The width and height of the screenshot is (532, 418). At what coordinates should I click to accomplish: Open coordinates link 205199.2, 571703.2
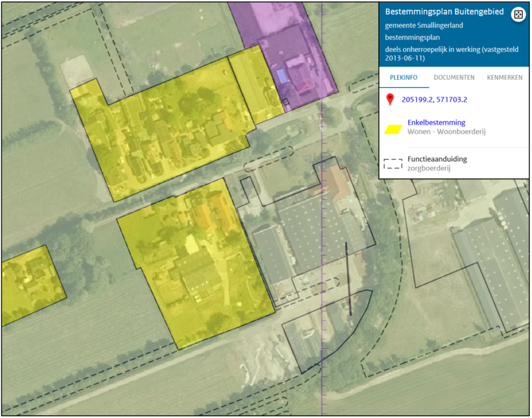(434, 99)
